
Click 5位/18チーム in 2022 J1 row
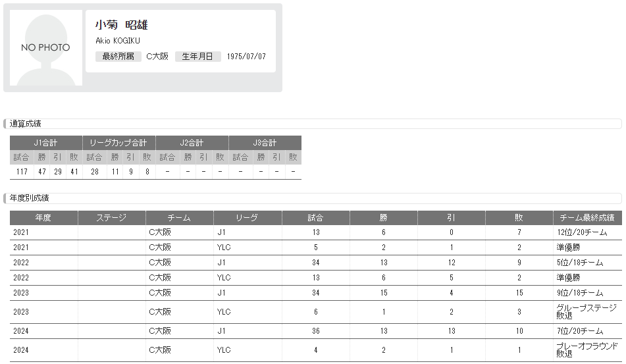pyautogui.click(x=580, y=263)
